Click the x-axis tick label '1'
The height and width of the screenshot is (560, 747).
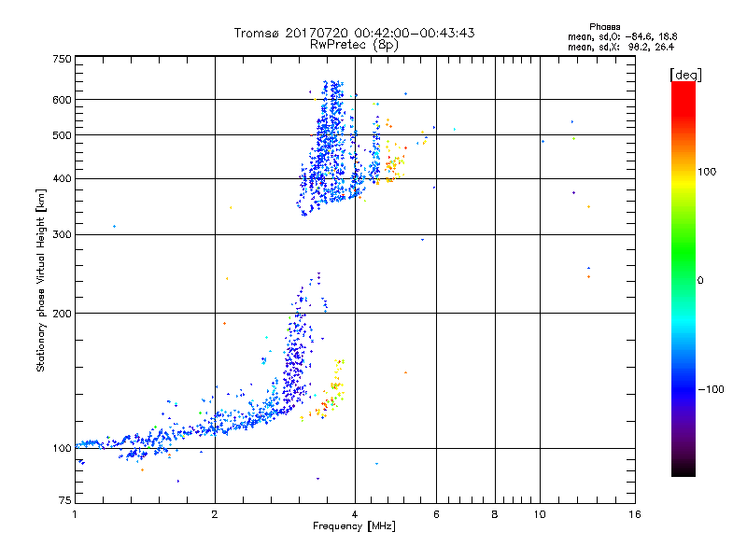[x=75, y=514]
